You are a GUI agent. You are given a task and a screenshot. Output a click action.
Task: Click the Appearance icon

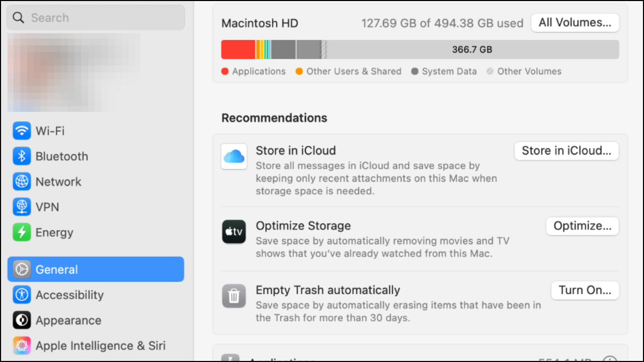(21, 320)
